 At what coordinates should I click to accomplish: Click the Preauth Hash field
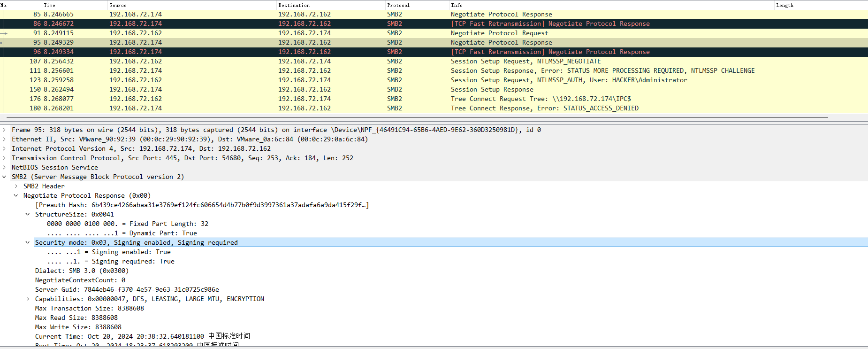click(x=202, y=205)
